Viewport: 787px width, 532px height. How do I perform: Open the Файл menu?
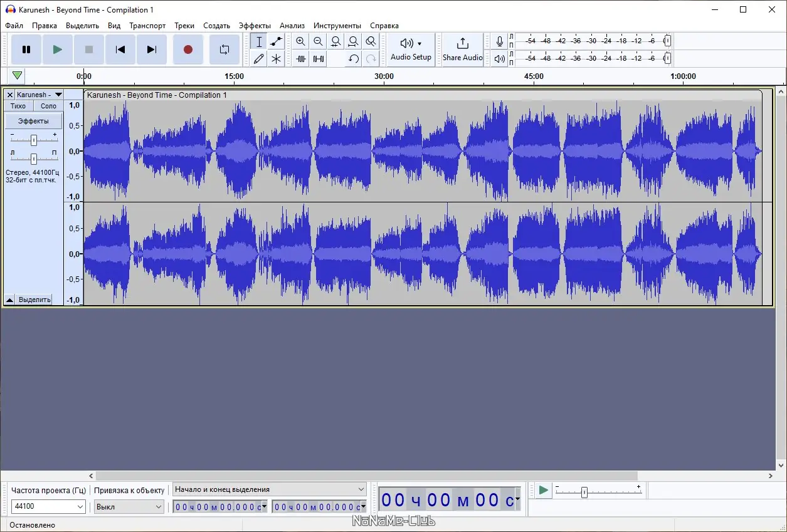14,26
